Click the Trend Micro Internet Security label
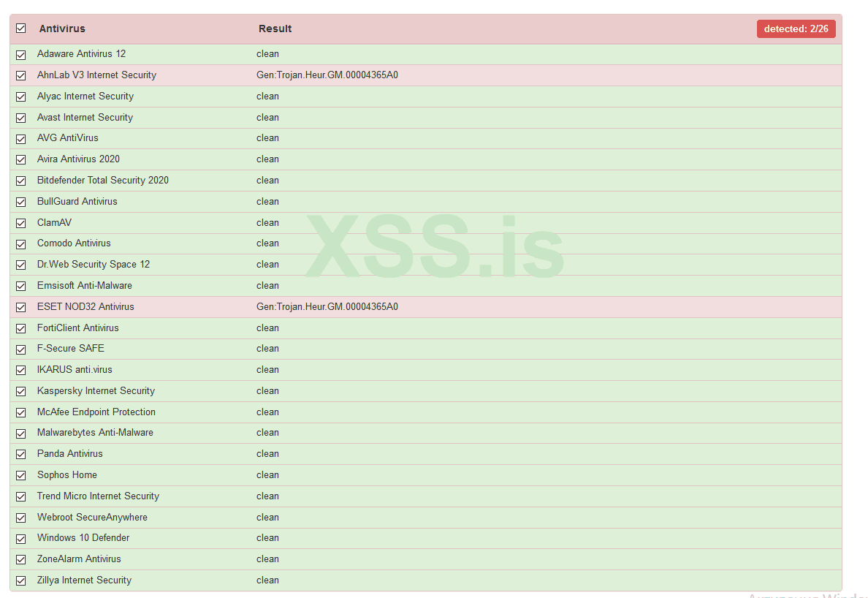This screenshot has height=598, width=868. point(98,496)
